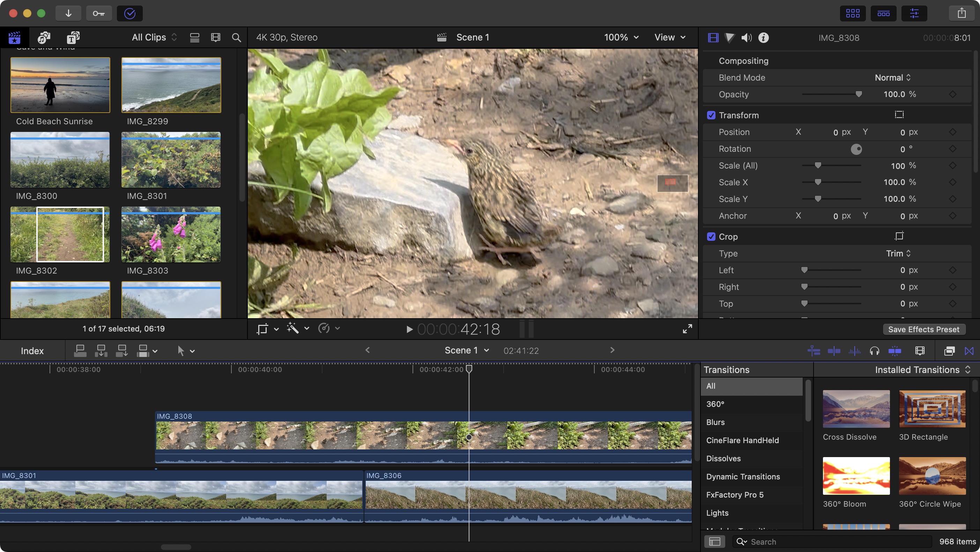This screenshot has height=552, width=980.
Task: Uncheck the Transform checkbox
Action: (x=711, y=115)
